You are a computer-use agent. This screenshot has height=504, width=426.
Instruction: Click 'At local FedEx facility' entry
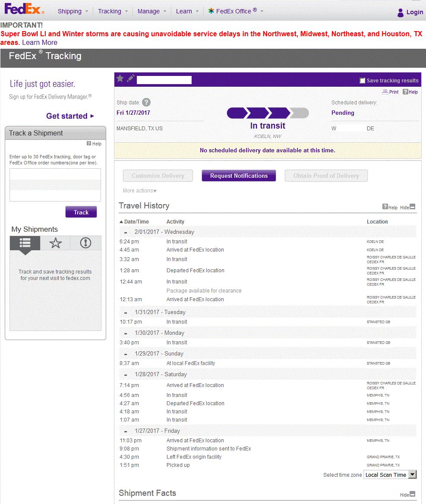coord(191,363)
